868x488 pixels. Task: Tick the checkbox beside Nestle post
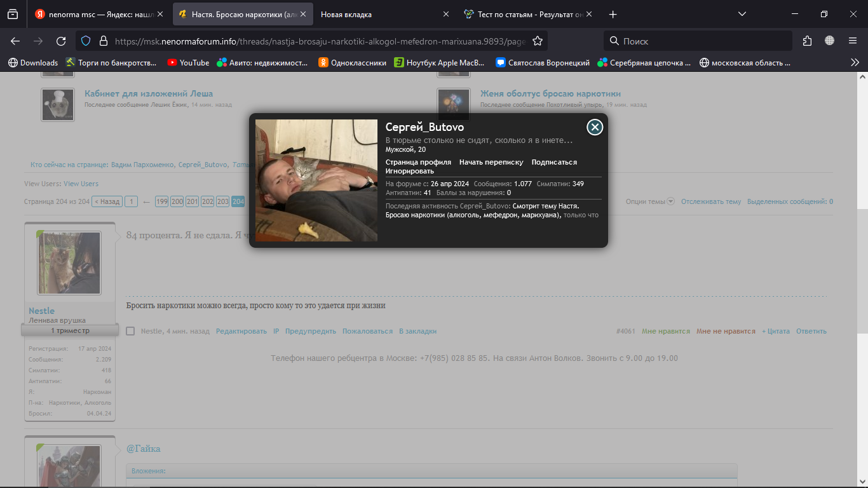pos(130,331)
